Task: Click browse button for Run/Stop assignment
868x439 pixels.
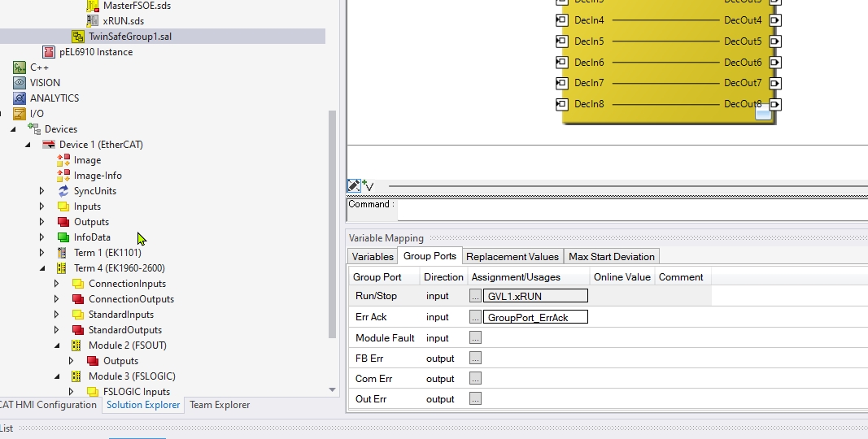Action: 475,296
